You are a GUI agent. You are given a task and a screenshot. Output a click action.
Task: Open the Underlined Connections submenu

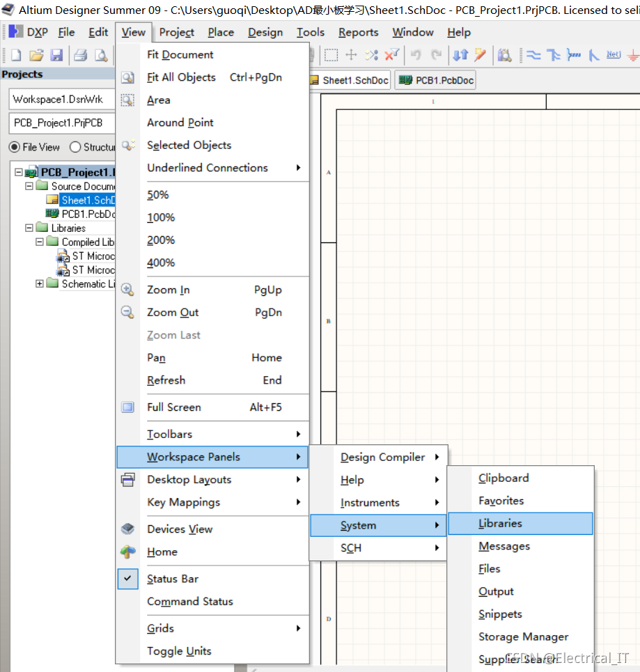pyautogui.click(x=213, y=168)
